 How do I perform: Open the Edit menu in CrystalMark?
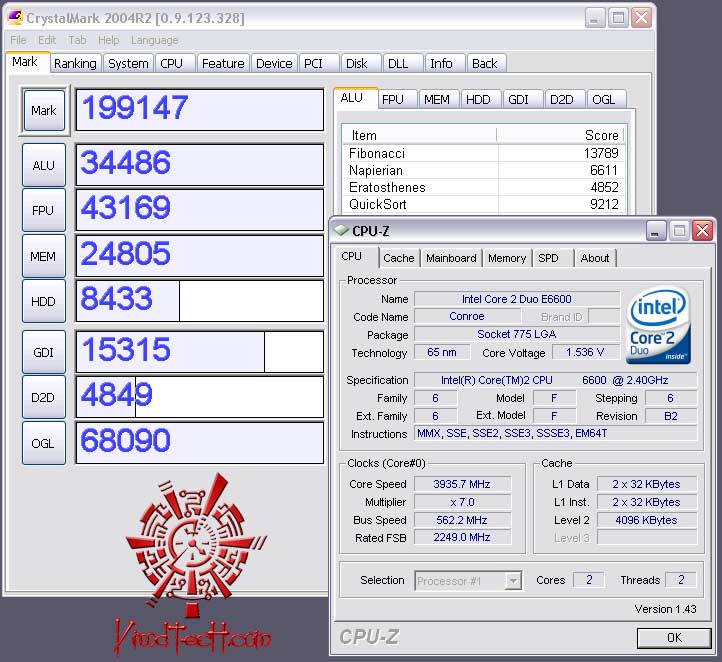(47, 40)
